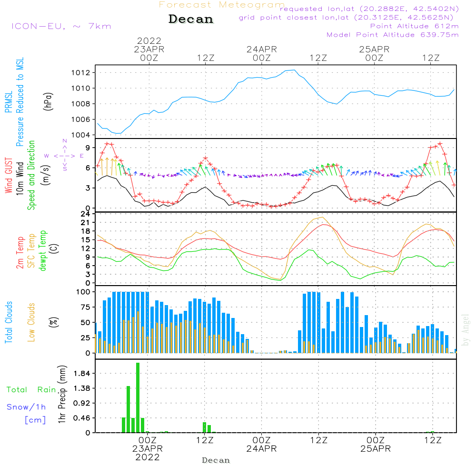Select the 0.92 precipitation tick value
The width and height of the screenshot is (476, 476).
pyautogui.click(x=82, y=403)
